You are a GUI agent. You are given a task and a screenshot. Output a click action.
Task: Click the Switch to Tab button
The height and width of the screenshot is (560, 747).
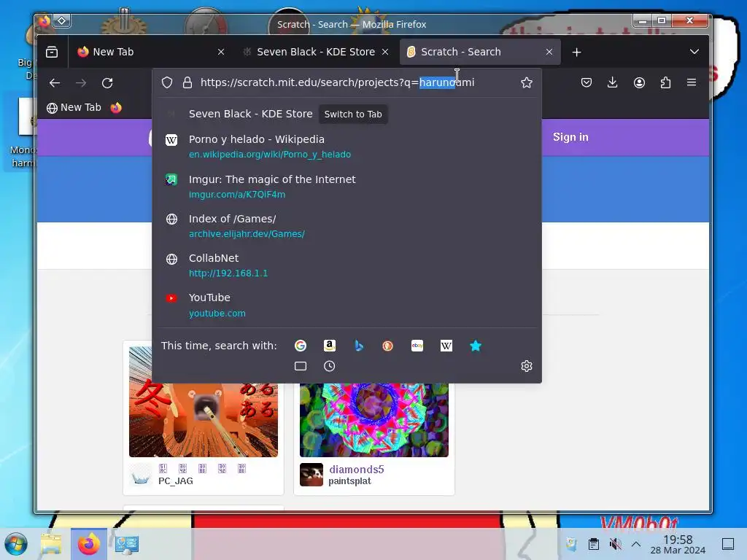pos(353,114)
